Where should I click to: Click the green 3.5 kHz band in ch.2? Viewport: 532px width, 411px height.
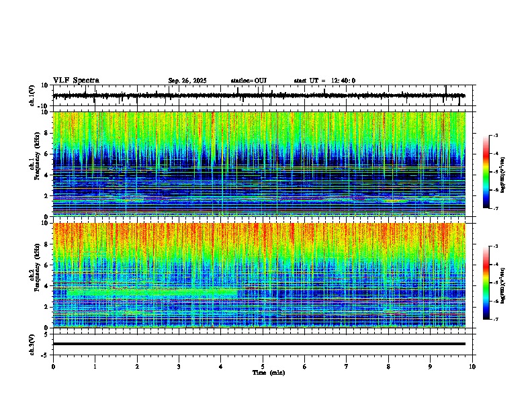[152, 292]
